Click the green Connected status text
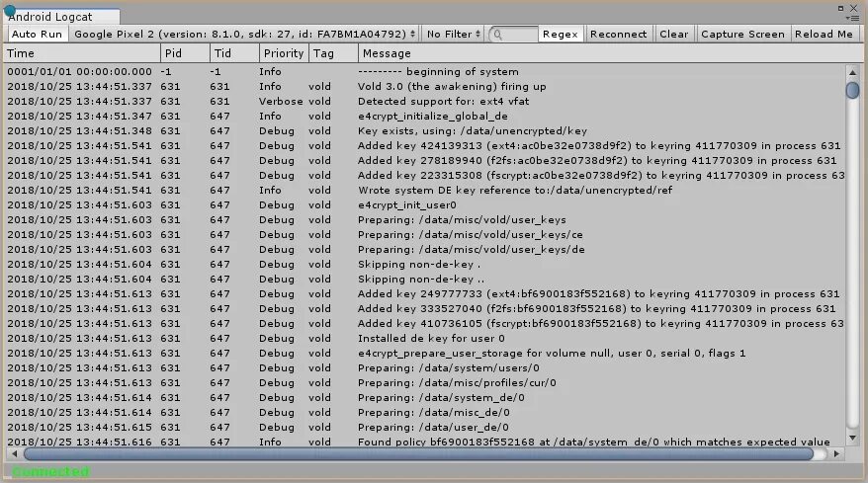868x483 pixels. tap(50, 472)
